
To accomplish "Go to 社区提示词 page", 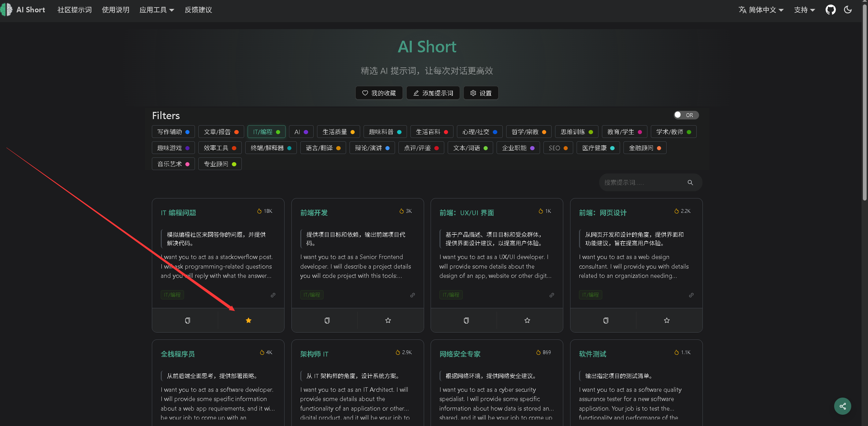I will click(75, 10).
